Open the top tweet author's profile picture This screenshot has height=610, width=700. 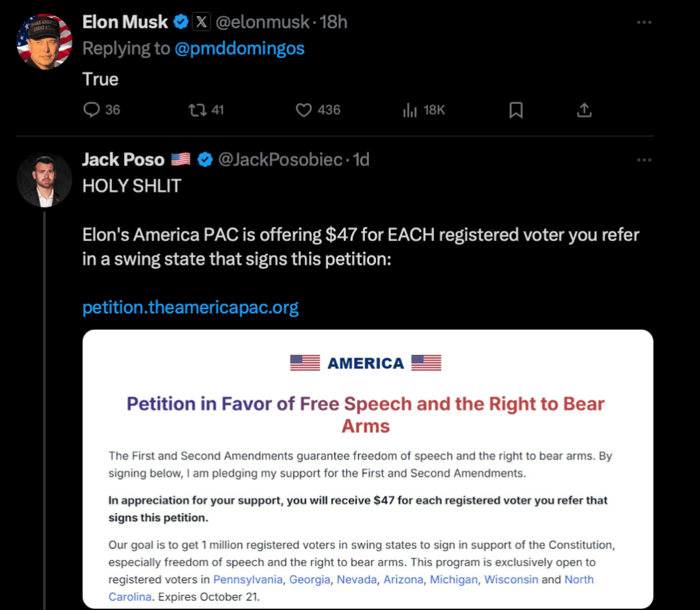[x=44, y=41]
